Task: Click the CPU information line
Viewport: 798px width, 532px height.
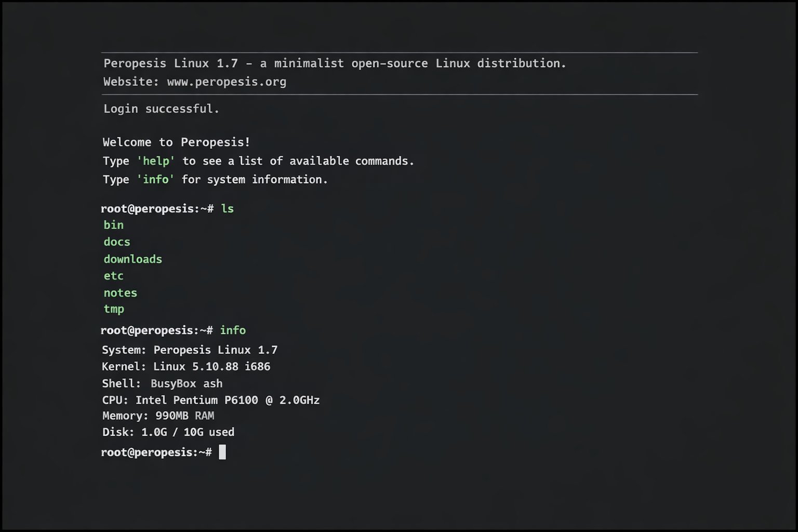Action: (x=210, y=400)
